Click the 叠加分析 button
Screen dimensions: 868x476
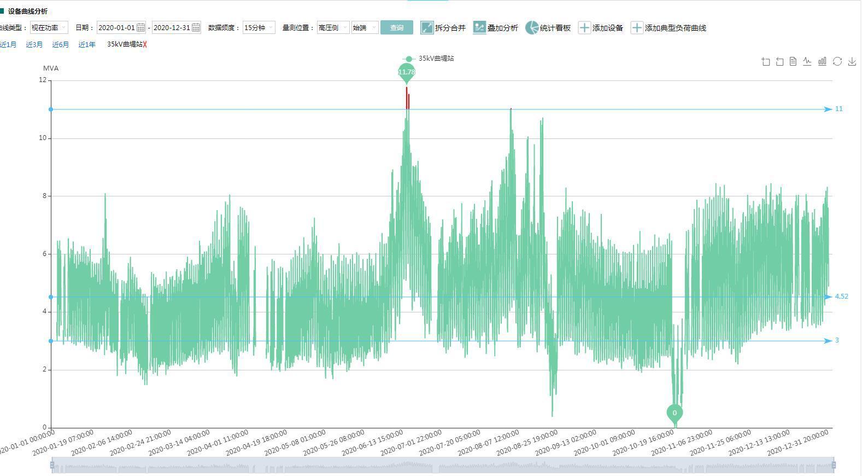click(495, 27)
